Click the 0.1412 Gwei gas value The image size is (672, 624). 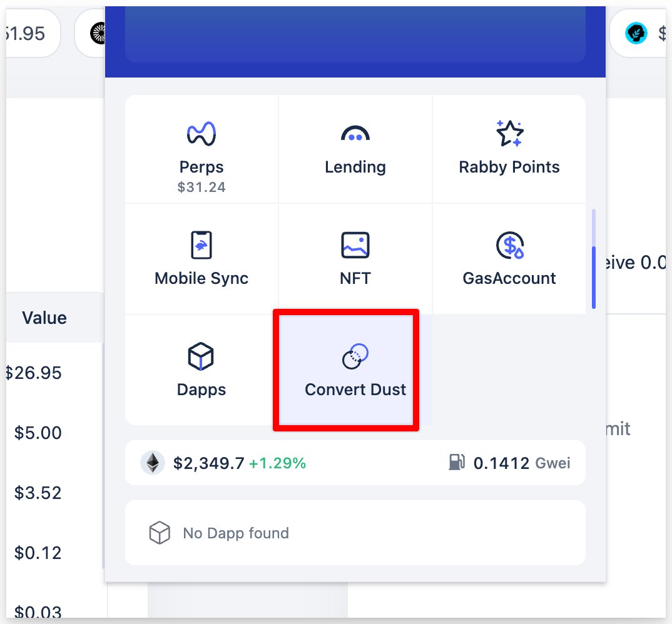[x=522, y=463]
